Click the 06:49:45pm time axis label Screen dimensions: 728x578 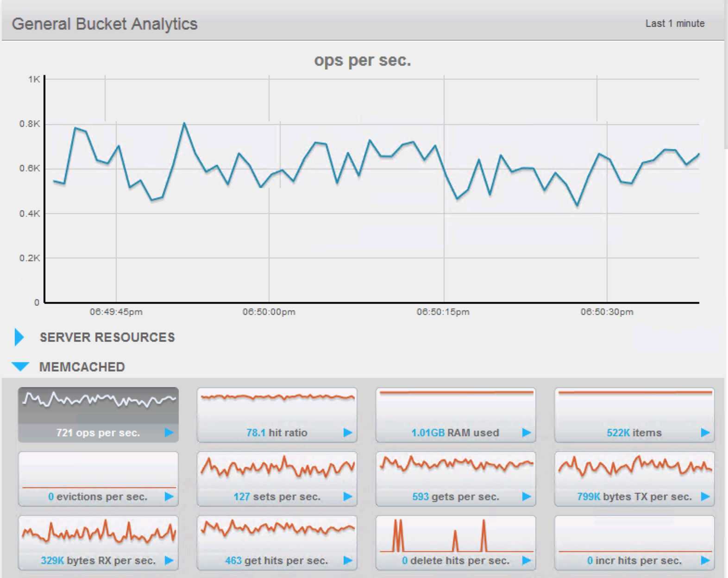coord(116,312)
